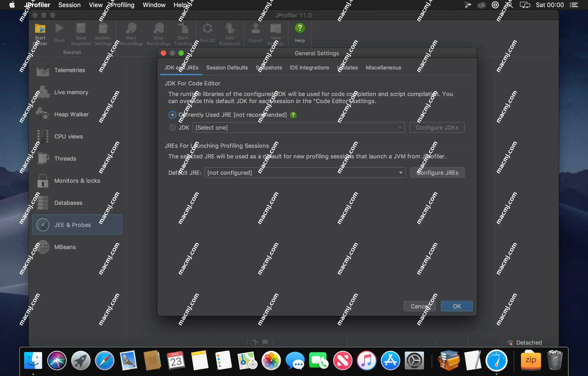Open the Live memory sidebar section
Viewport: 588px width, 376px height.
pos(77,92)
